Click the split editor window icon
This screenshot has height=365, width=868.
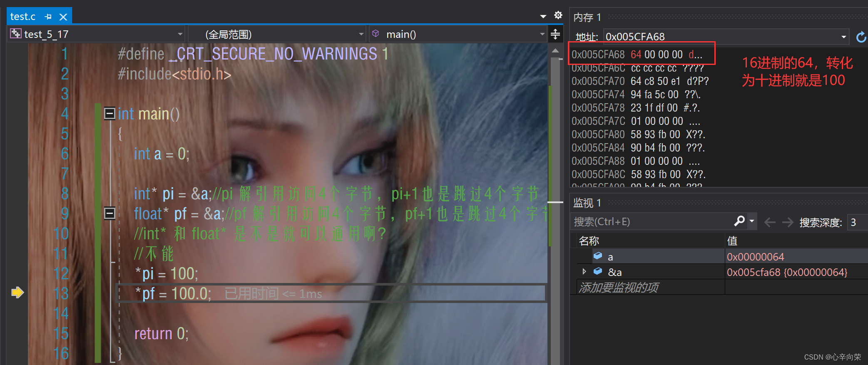[x=555, y=34]
